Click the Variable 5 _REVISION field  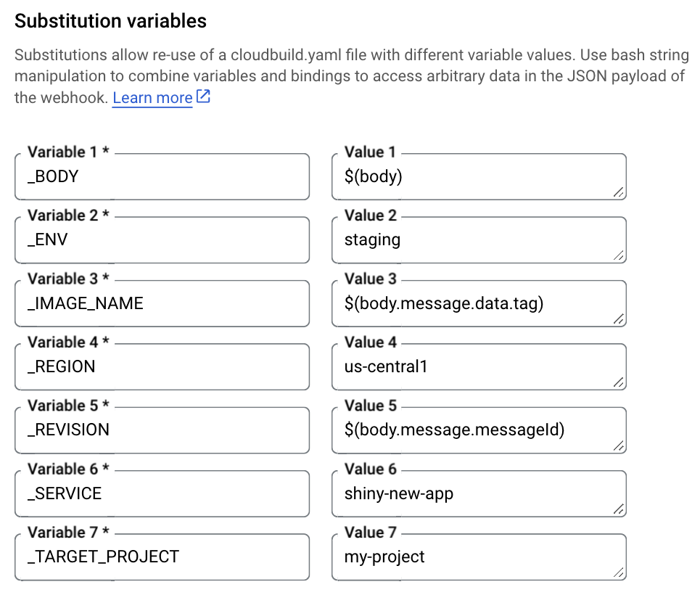click(162, 430)
